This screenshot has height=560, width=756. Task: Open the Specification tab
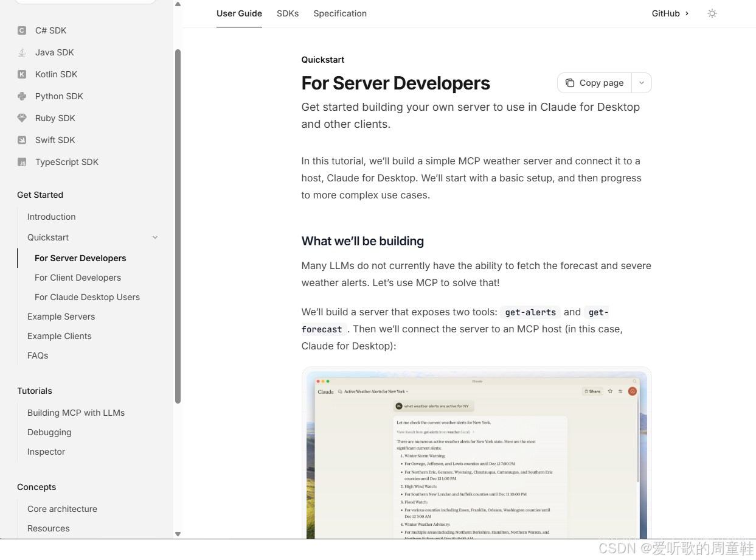(x=340, y=13)
